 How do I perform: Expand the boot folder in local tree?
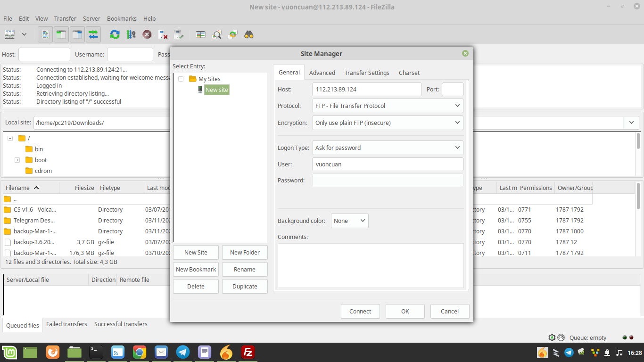pyautogui.click(x=17, y=160)
